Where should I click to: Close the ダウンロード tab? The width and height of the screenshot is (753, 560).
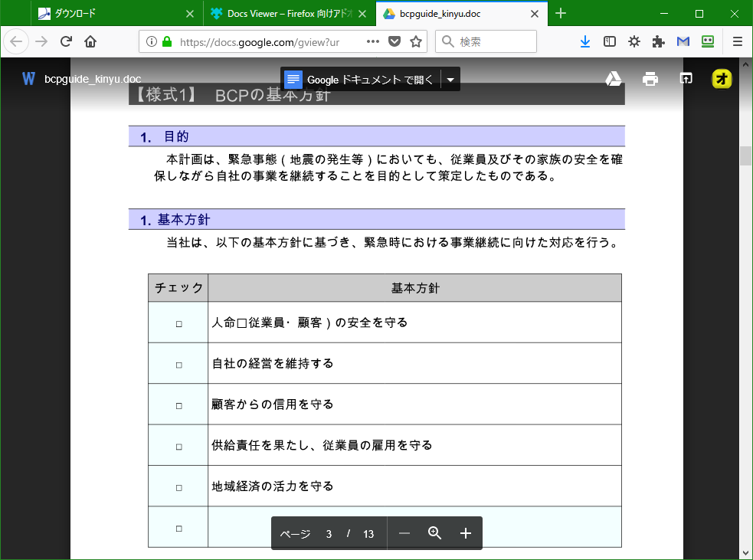[190, 14]
